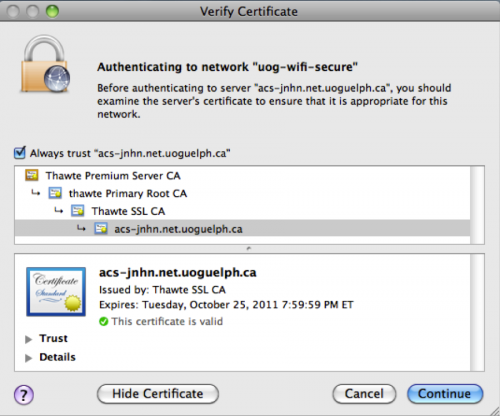
Task: Click the Continue button
Action: point(445,394)
